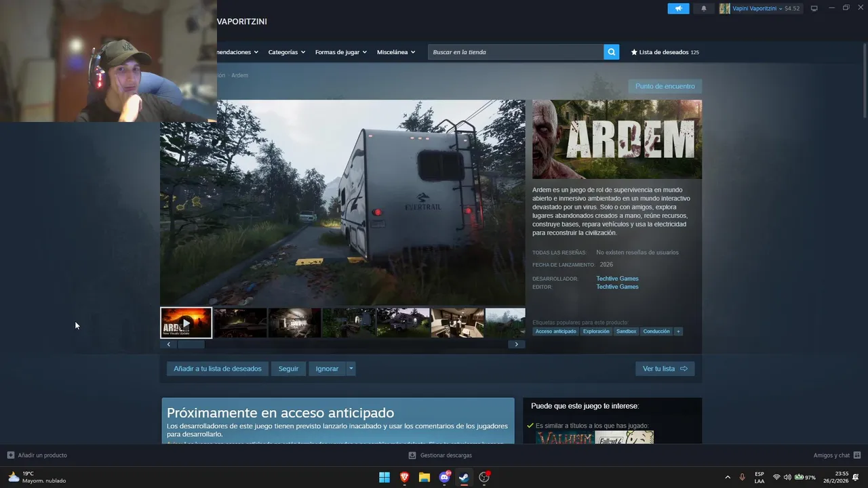
Task: Click Ver tu lista button
Action: point(665,369)
